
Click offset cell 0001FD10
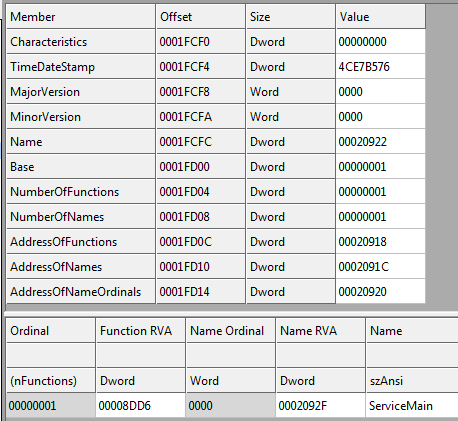(201, 267)
